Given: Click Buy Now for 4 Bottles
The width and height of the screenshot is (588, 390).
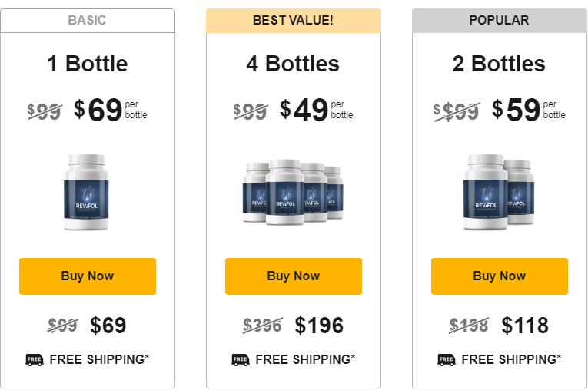Looking at the screenshot, I should pyautogui.click(x=294, y=276).
